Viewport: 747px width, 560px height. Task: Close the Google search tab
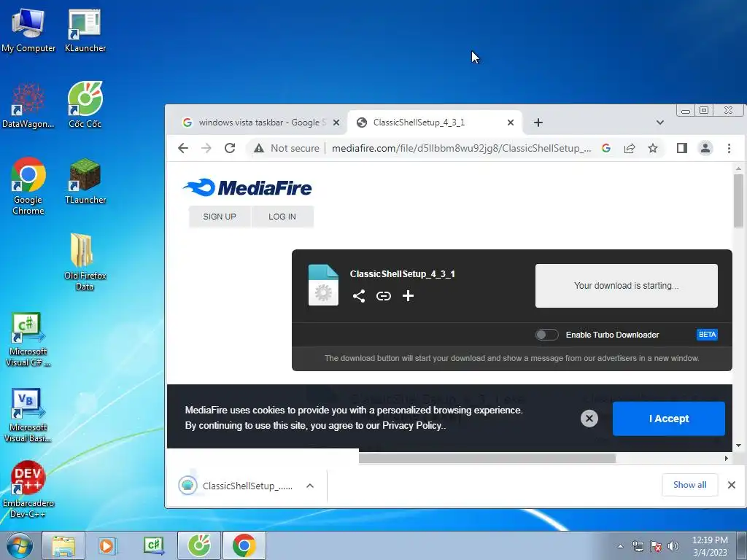point(336,122)
